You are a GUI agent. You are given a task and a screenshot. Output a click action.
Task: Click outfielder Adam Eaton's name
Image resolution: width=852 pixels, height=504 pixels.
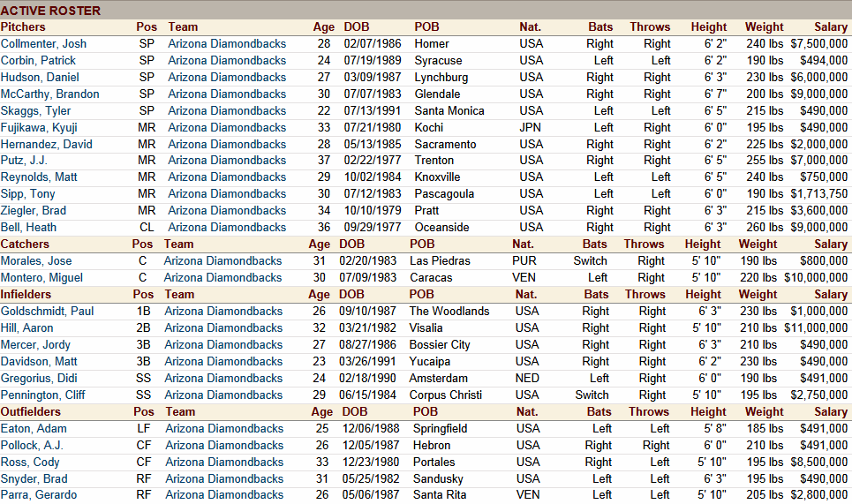click(x=34, y=428)
